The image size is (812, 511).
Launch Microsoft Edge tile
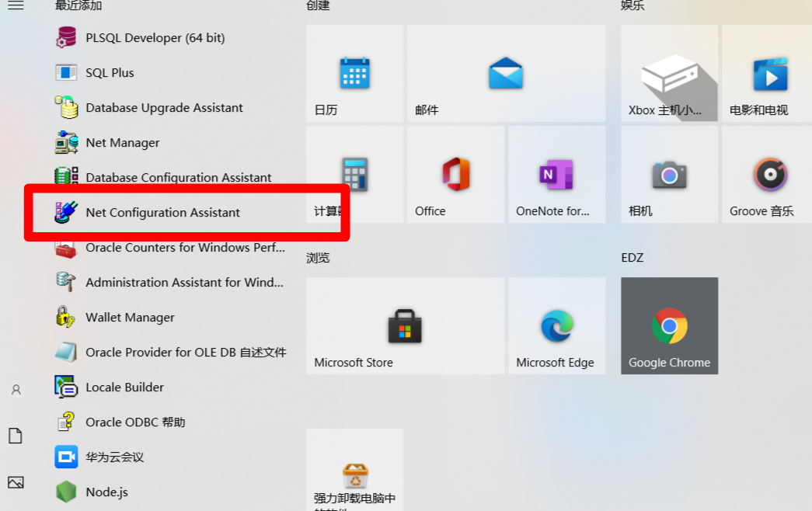point(556,325)
